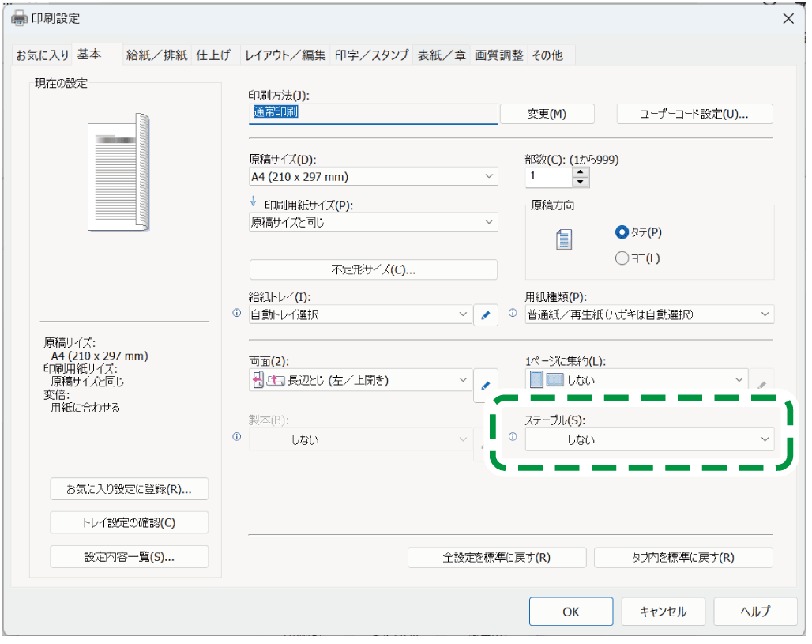Open the 用紙種類 dropdown
This screenshot has width=812, height=644.
[x=649, y=314]
